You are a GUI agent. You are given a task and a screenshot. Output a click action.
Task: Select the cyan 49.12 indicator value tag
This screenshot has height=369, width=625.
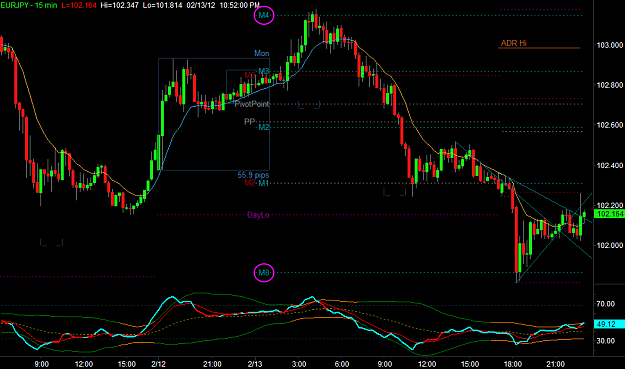pyautogui.click(x=609, y=324)
